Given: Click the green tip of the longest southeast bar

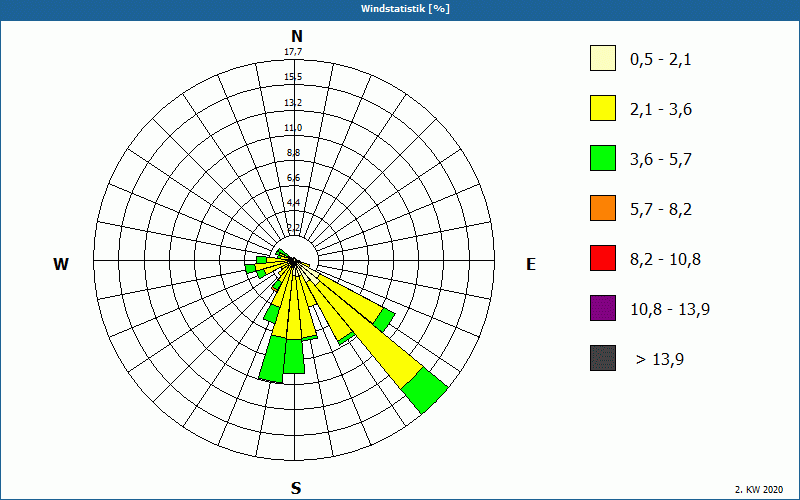Looking at the screenshot, I should click(424, 390).
